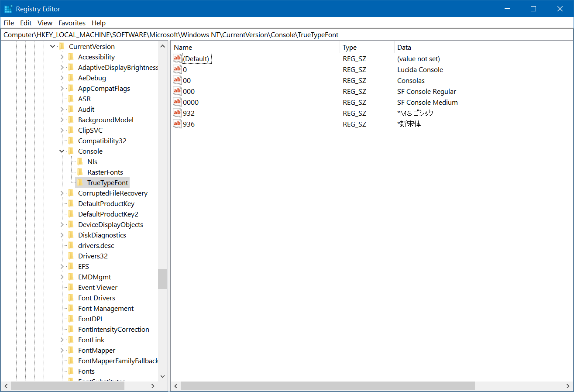Expand the FontLink key
This screenshot has height=392, width=574.
[62, 340]
